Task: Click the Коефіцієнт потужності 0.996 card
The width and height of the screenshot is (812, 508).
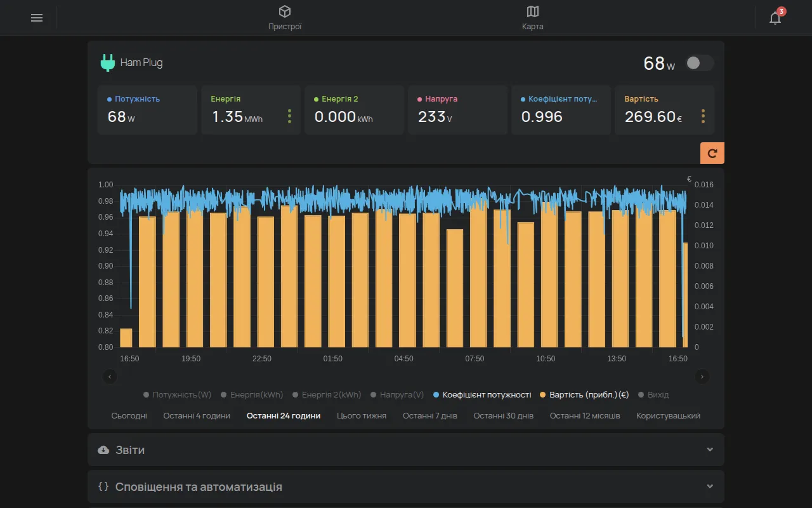Action: pos(561,110)
